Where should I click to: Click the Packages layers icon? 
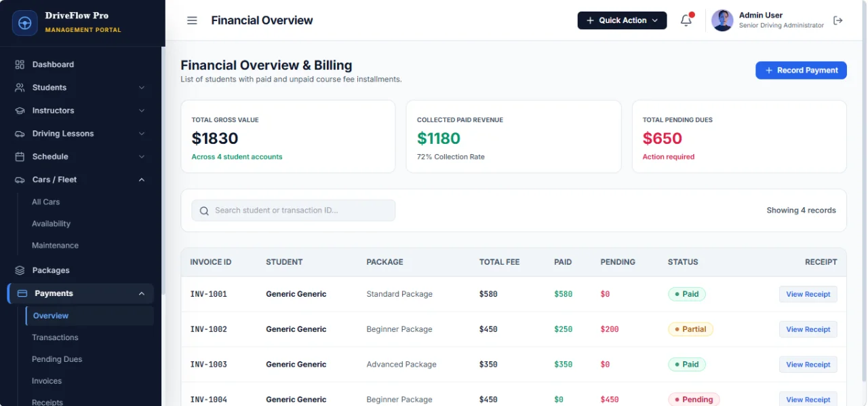[20, 270]
